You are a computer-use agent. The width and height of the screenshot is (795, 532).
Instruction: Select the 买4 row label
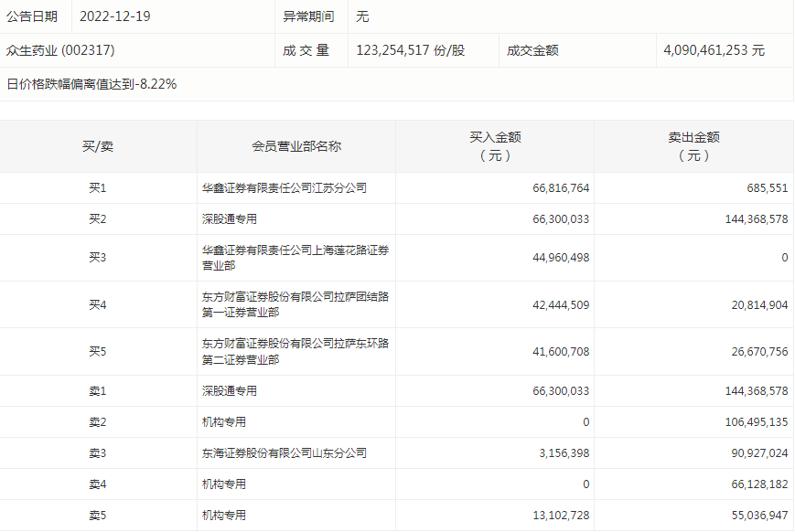(98, 304)
